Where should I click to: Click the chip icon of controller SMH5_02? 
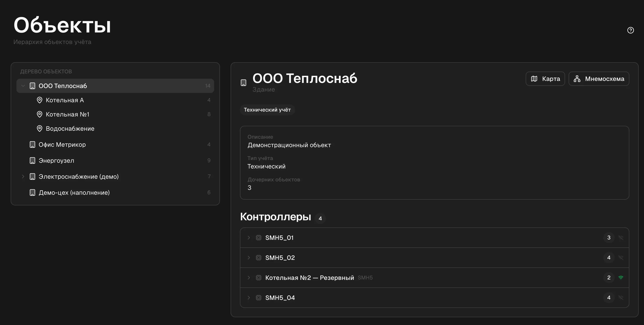[258, 257]
